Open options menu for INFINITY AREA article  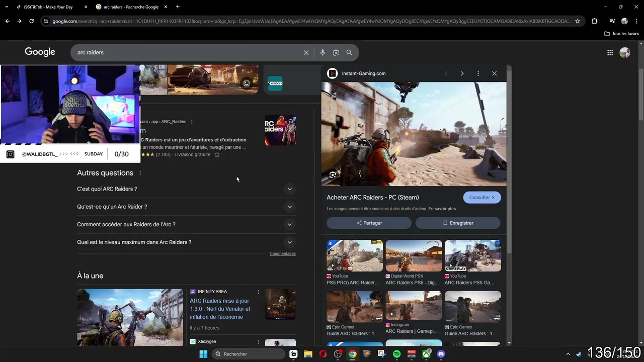(259, 292)
